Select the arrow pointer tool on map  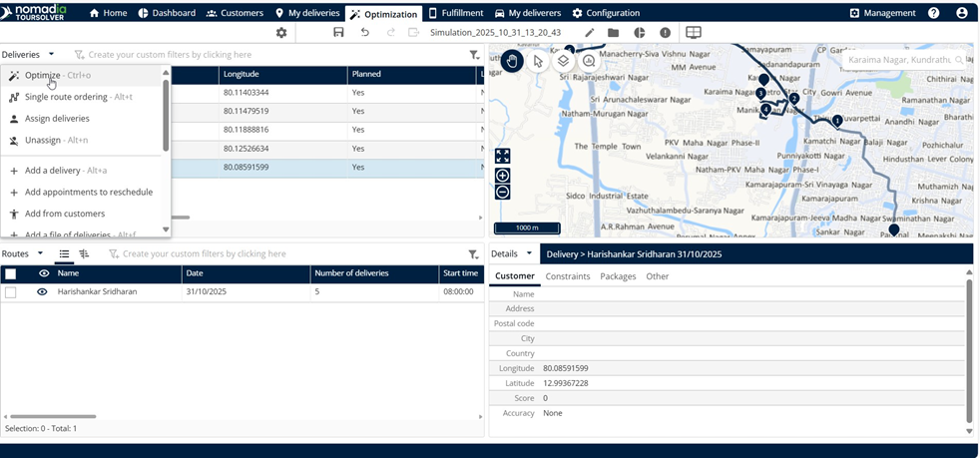pyautogui.click(x=538, y=61)
